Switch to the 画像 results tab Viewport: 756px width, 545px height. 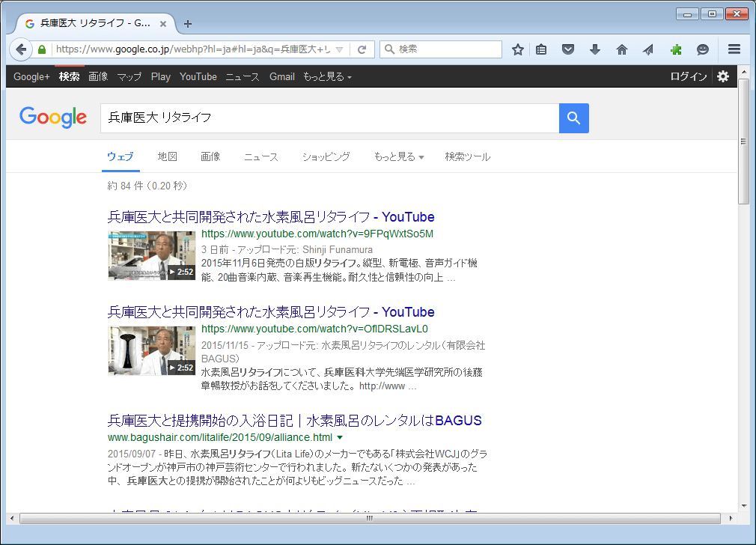click(x=210, y=156)
